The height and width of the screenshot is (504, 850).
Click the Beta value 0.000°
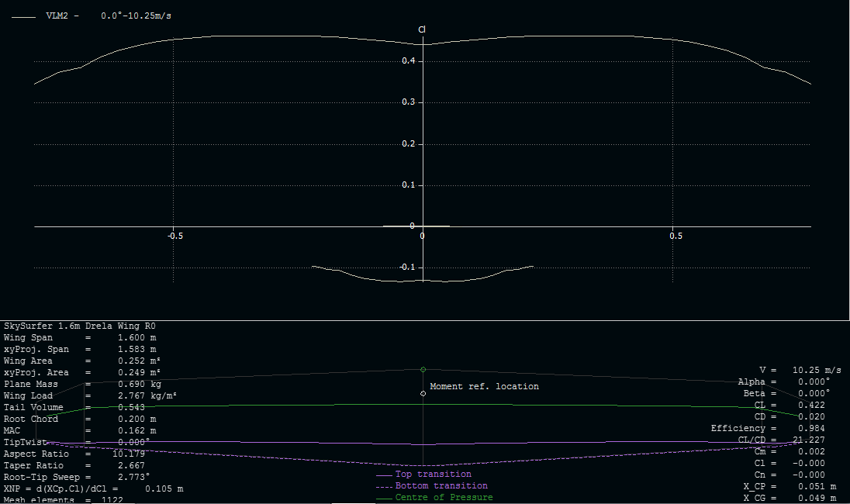tap(814, 393)
